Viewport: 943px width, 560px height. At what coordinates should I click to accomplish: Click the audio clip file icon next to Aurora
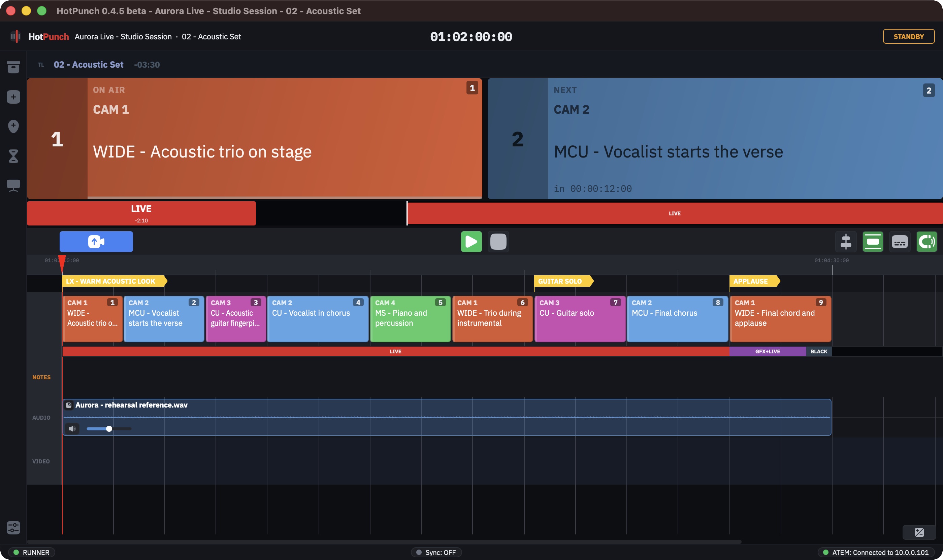[x=69, y=405]
